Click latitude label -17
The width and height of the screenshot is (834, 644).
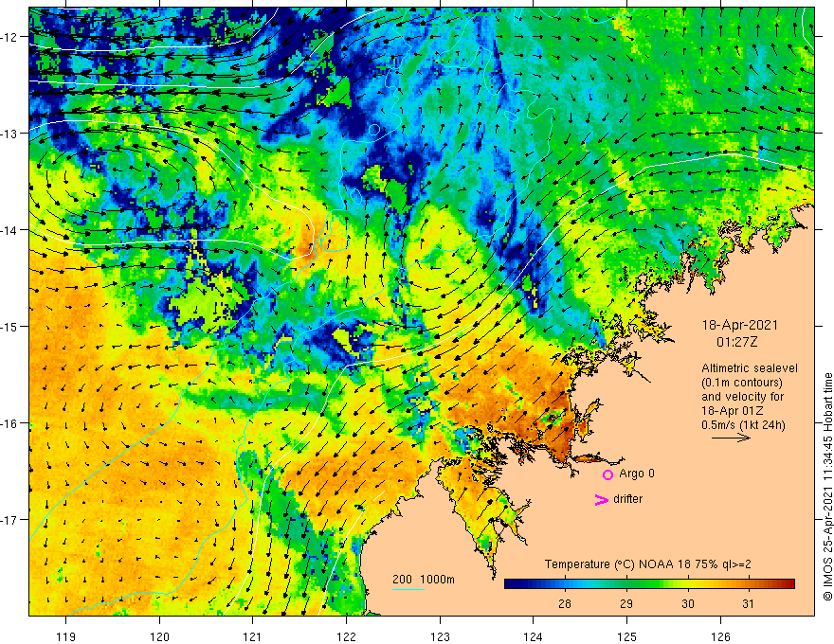point(9,519)
